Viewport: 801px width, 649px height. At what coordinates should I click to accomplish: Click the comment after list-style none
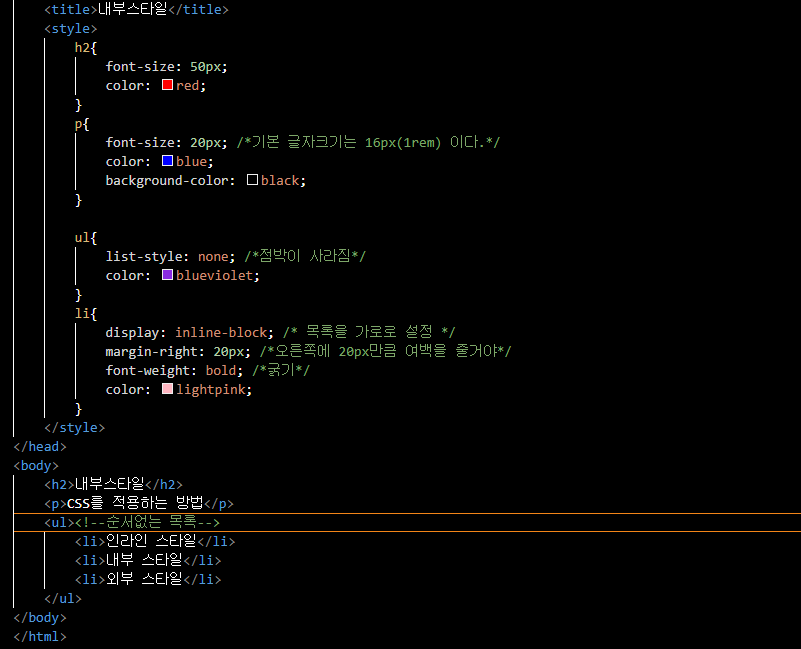(305, 256)
